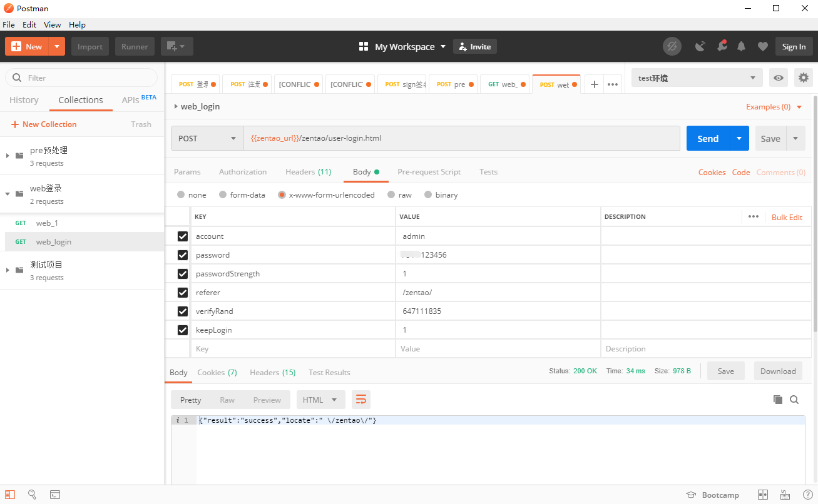The image size is (818, 504).
Task: Uncheck the keepLogin parameter checkbox
Action: (x=183, y=330)
